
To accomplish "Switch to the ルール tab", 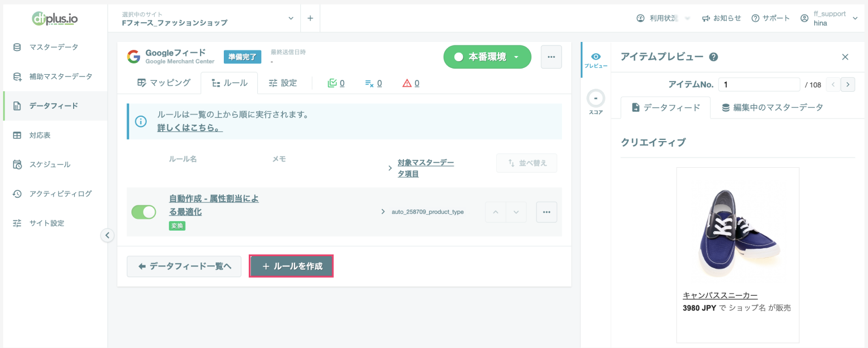I will (229, 83).
